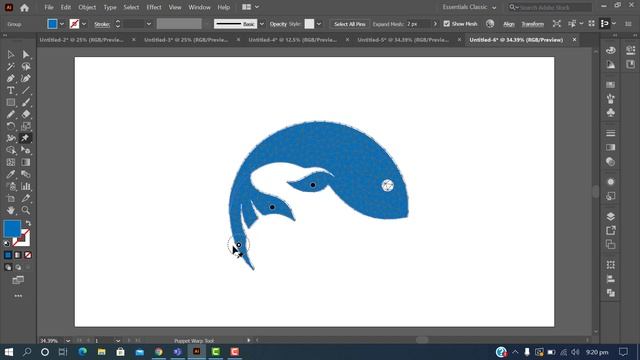
Task: Open the graphic Style dropdown
Action: point(319,24)
